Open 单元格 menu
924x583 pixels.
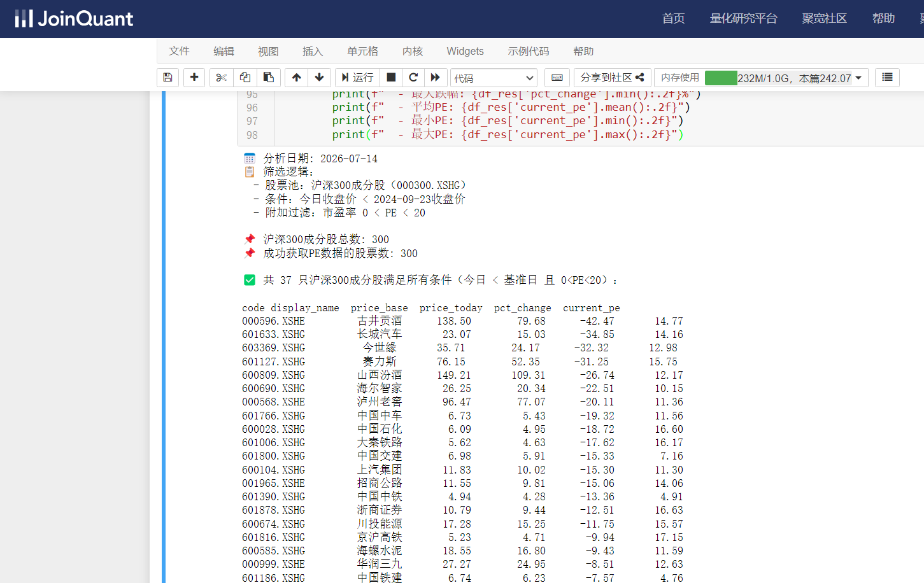coord(362,51)
